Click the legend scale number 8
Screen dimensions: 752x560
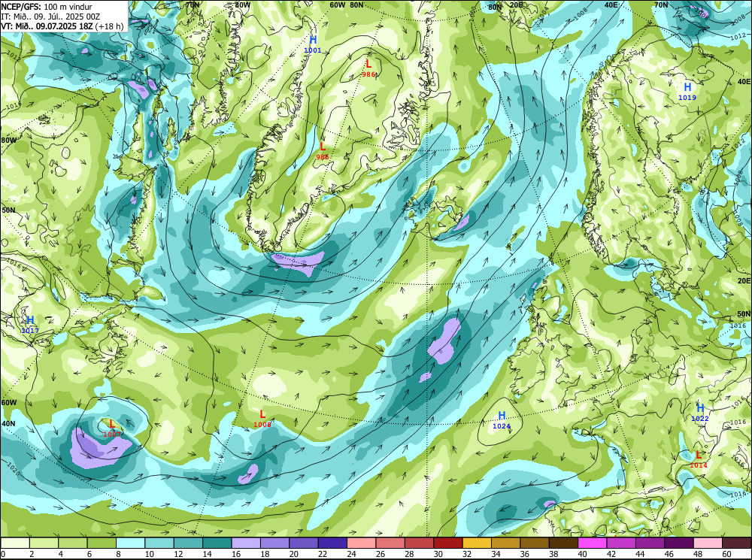[119, 554]
